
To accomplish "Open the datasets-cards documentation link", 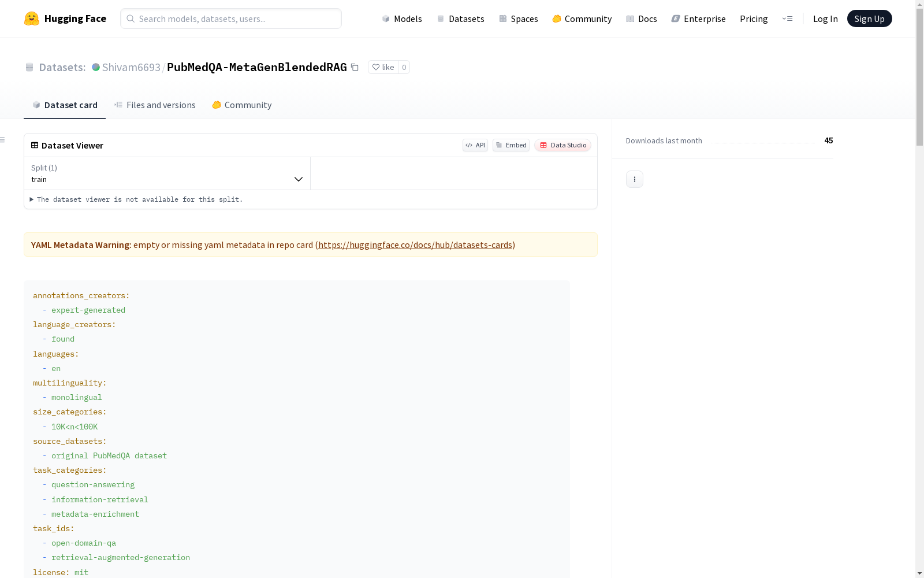I will point(415,244).
